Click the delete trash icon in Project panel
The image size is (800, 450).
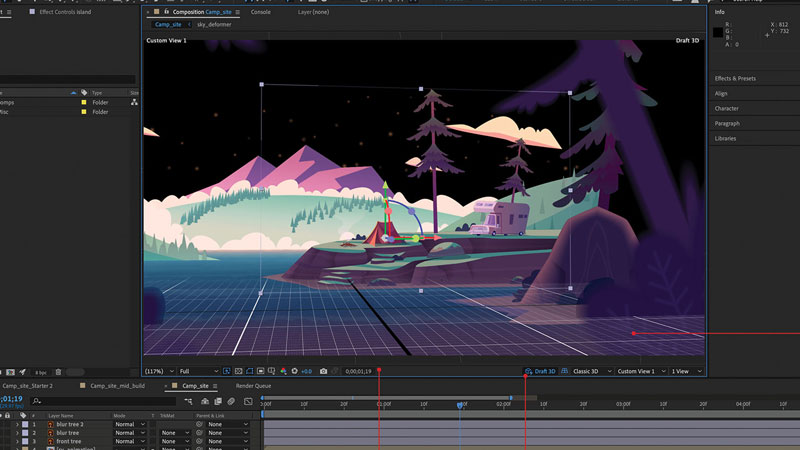pyautogui.click(x=58, y=372)
